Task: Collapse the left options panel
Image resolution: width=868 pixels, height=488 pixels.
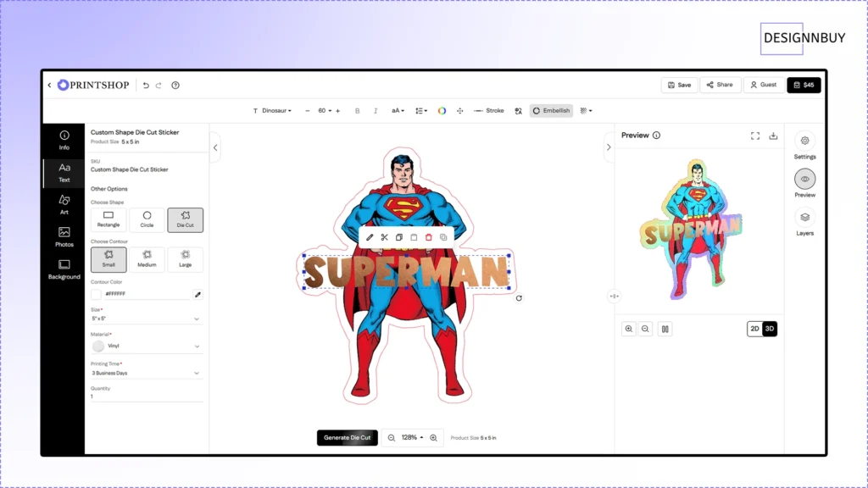Action: click(x=215, y=147)
